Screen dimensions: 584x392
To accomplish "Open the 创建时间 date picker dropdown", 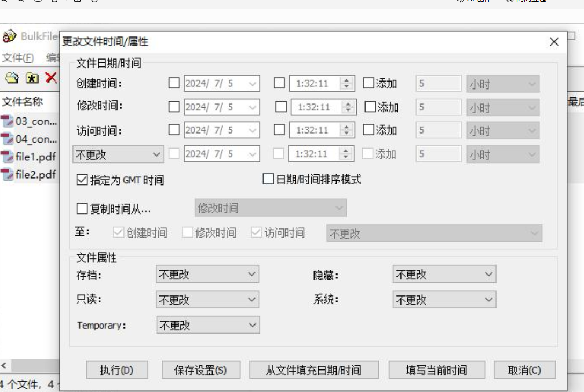I will tap(253, 83).
